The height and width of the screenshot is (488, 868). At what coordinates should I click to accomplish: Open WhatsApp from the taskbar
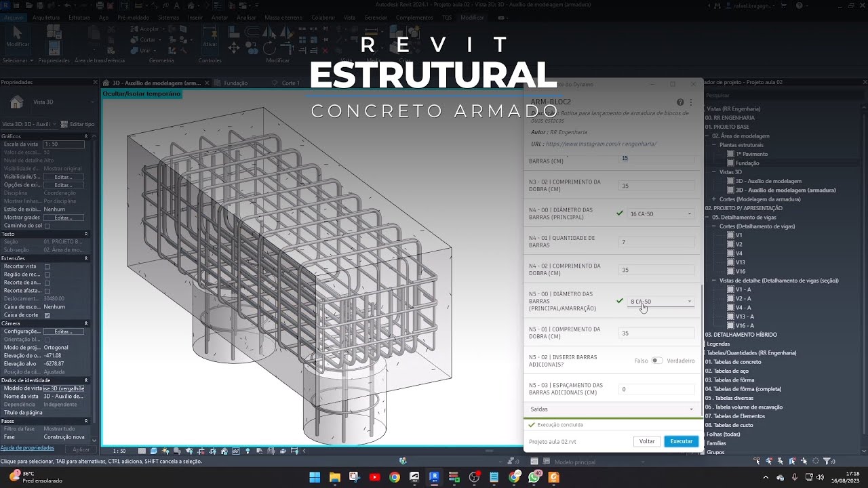534,477
